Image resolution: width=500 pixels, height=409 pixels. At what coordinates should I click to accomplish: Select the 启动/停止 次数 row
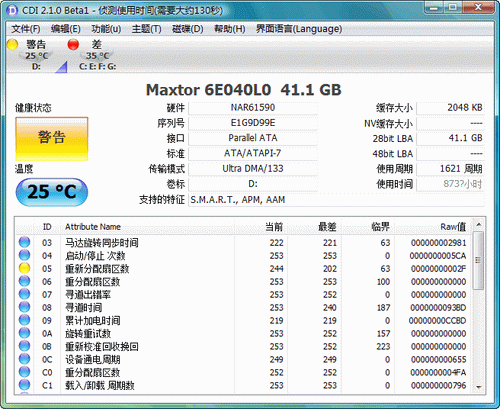(243, 256)
